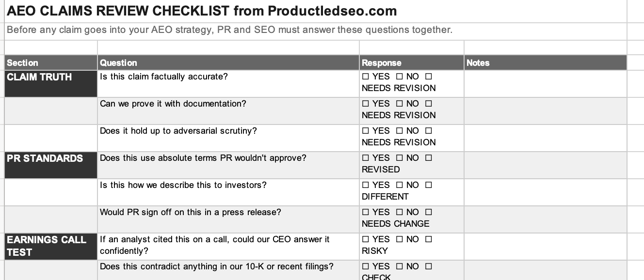Click Notes cell for 'Is this claim factually accurate?'
This screenshot has width=644, height=280.
pyautogui.click(x=546, y=83)
